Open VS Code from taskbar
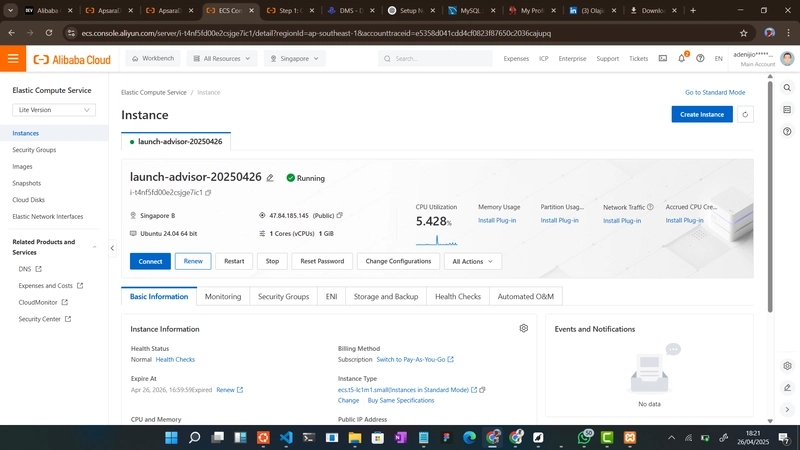 286,437
